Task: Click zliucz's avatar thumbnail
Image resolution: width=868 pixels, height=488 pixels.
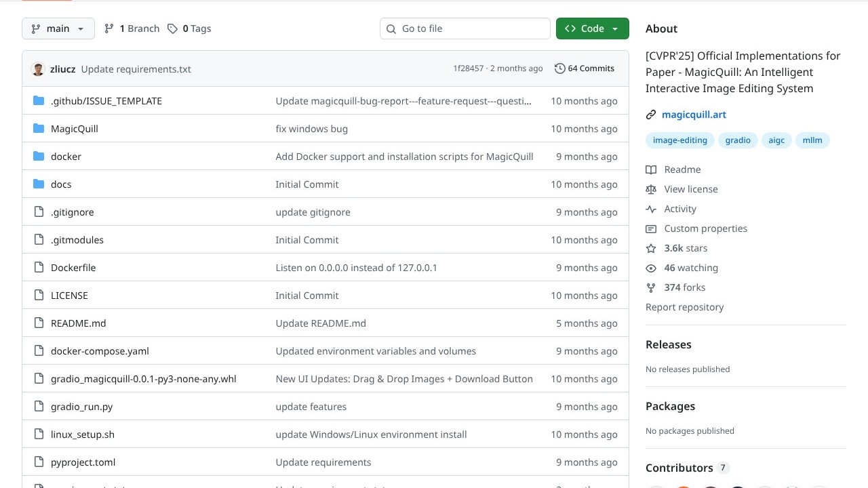Action: [38, 69]
